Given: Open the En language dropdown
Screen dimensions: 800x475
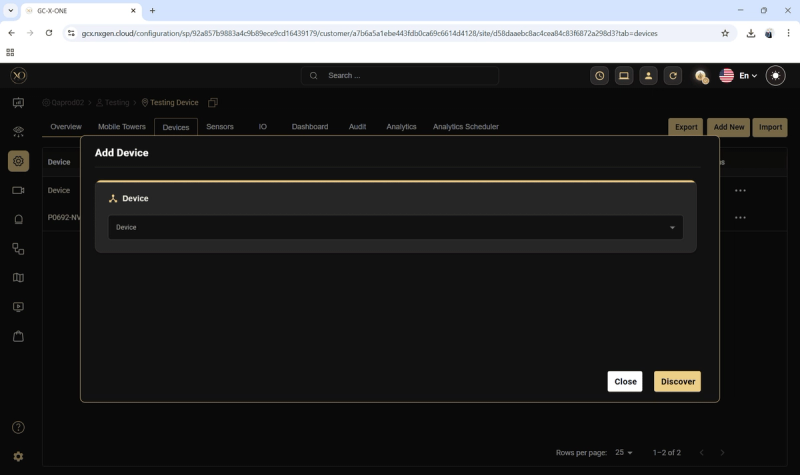Looking at the screenshot, I should pos(748,76).
